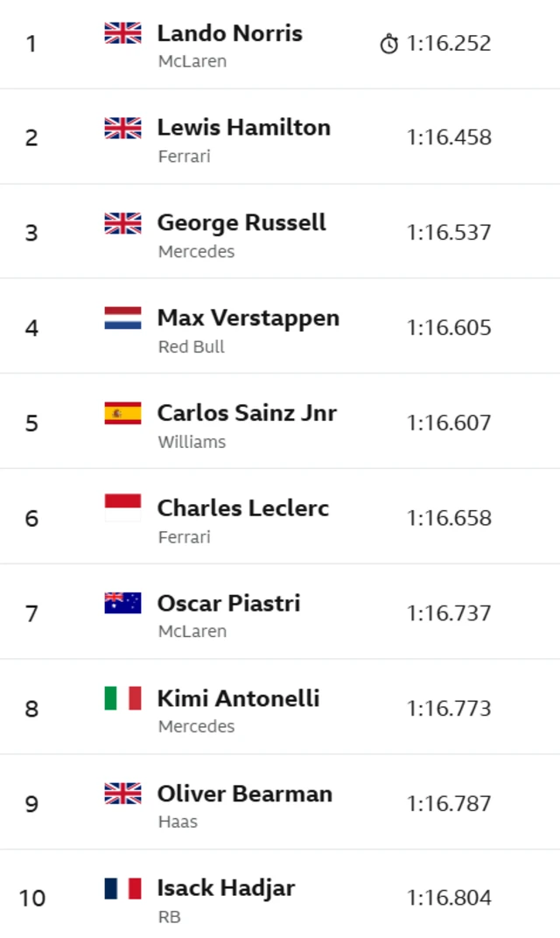Click the French flag beside Isack Hadjar
Viewport: 560px width, 938px height.
122,888
